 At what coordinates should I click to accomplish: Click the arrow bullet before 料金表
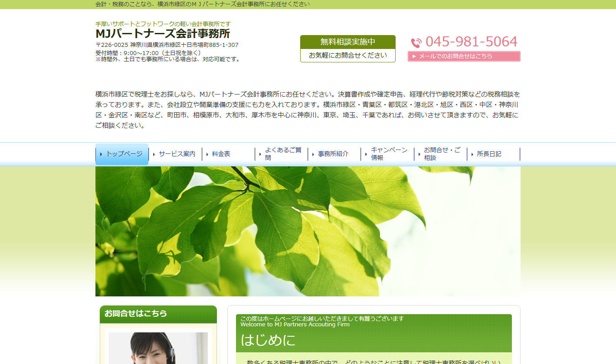[207, 154]
